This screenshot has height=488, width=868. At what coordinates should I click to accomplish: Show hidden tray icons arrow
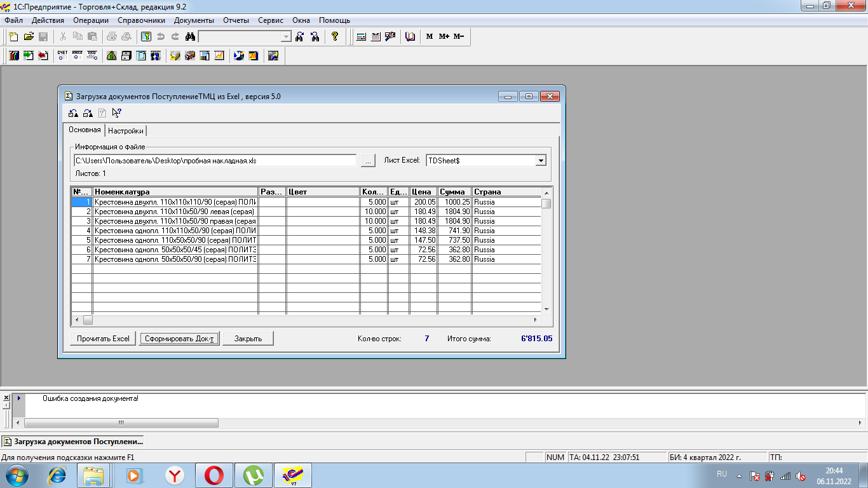tap(739, 475)
